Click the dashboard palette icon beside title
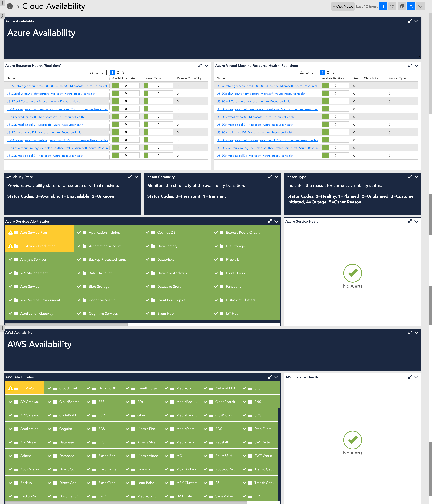Image resolution: width=432 pixels, height=504 pixels. point(10,7)
